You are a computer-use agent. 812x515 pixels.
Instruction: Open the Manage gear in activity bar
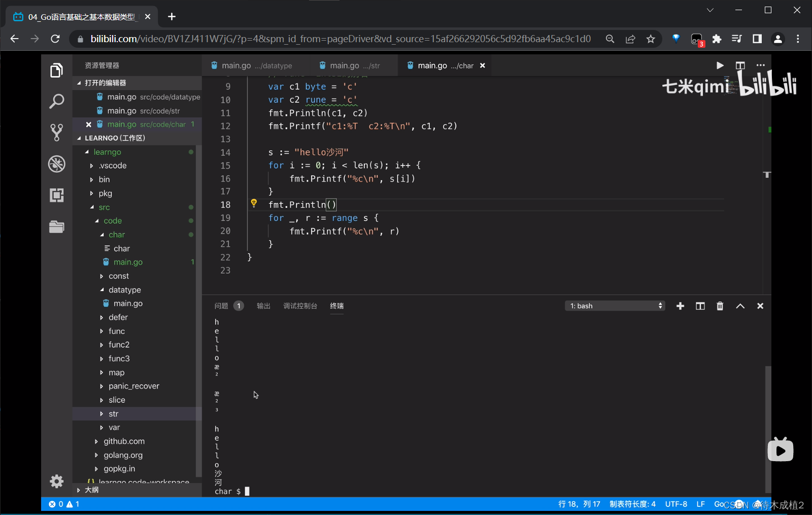coord(57,481)
